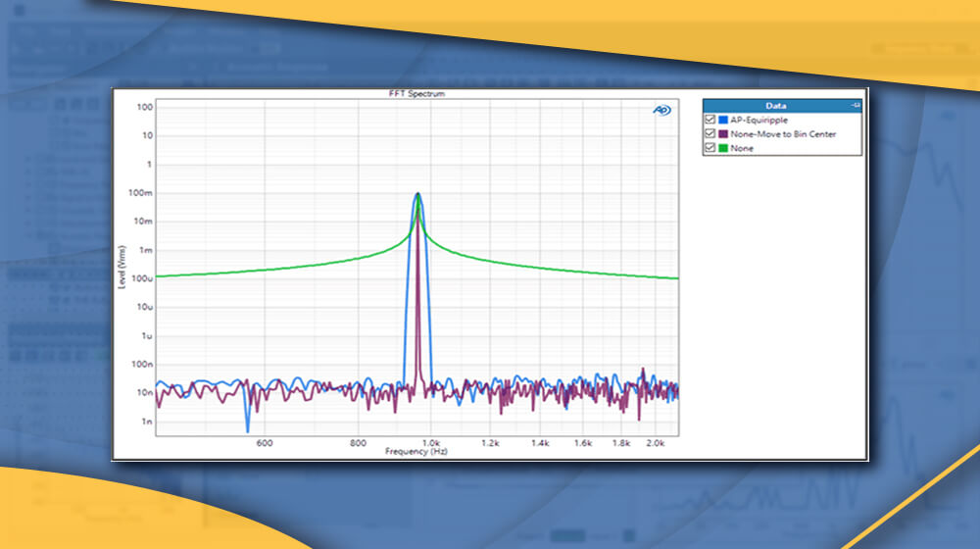Click the purple None-Move to Bin Center swatch
This screenshot has width=980, height=549.
click(x=723, y=133)
